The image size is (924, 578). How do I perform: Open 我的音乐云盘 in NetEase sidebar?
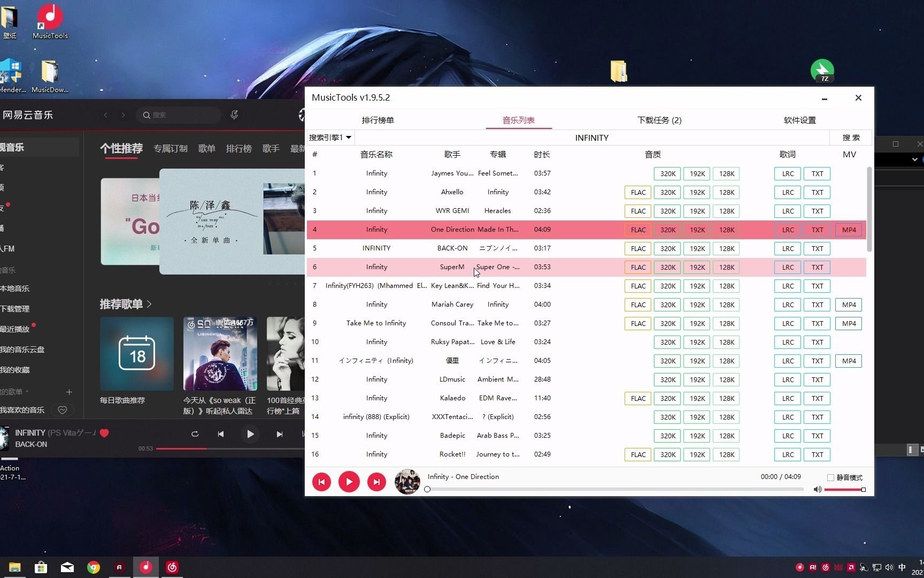22,349
